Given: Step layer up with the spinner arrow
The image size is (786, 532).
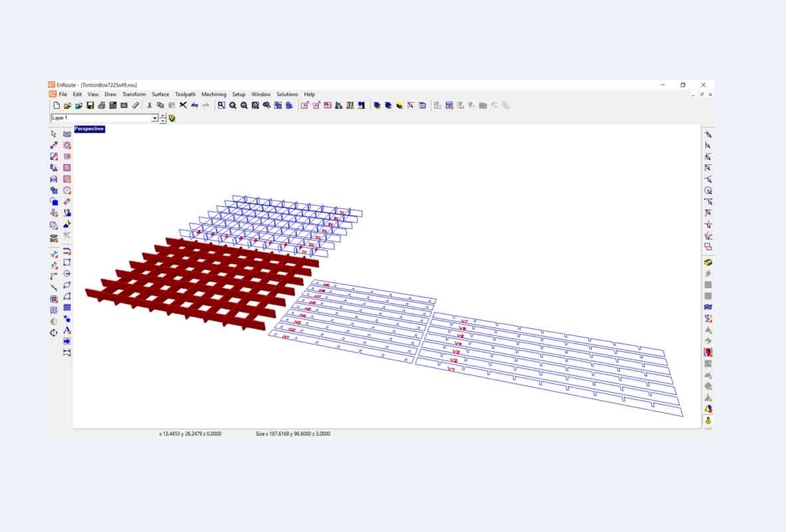Looking at the screenshot, I should (162, 116).
